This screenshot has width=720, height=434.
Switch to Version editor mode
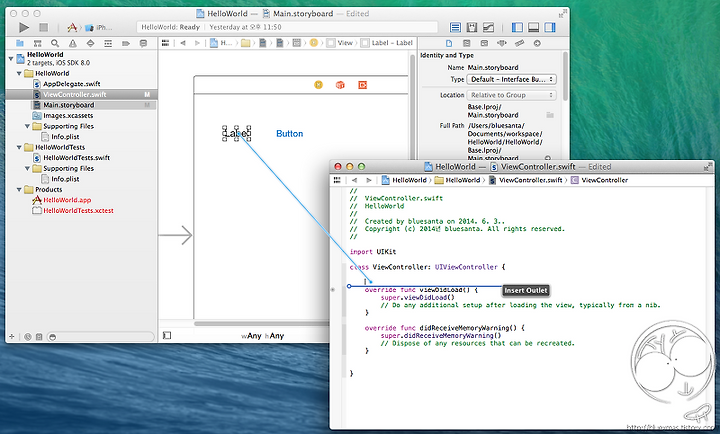click(x=489, y=28)
